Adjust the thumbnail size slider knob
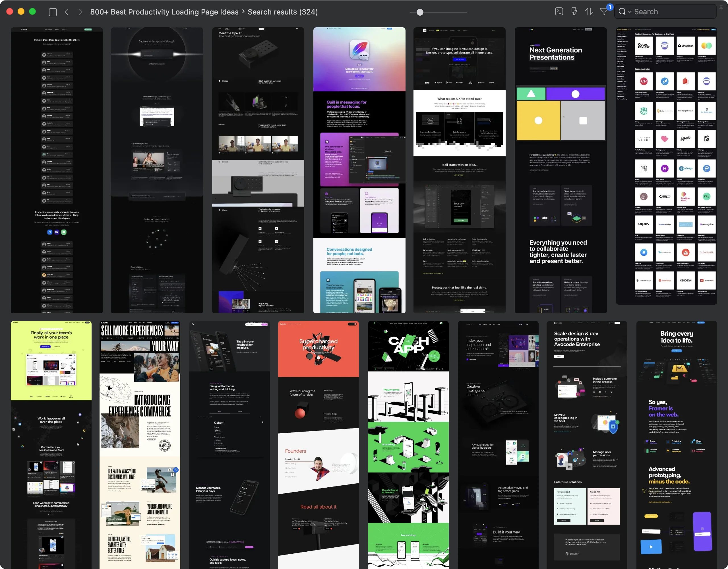 coord(420,12)
